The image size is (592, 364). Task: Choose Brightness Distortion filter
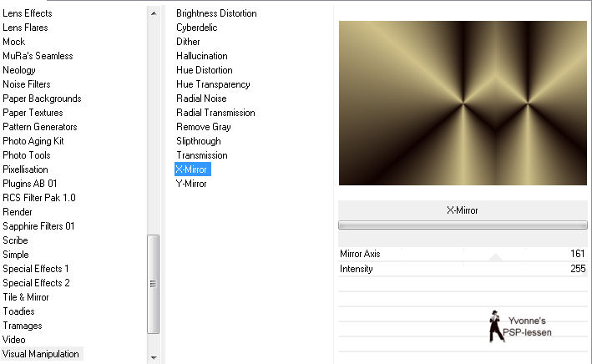pos(216,13)
